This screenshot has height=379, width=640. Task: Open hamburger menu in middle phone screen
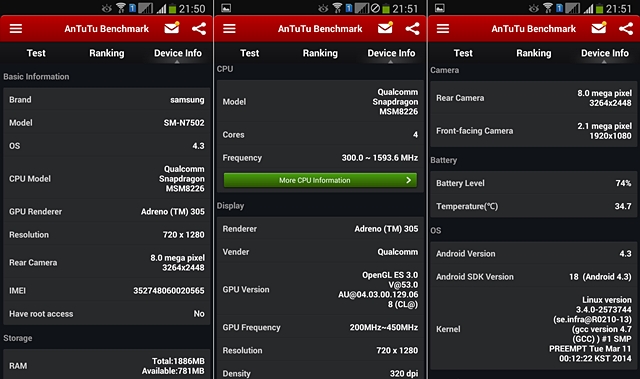(229, 29)
